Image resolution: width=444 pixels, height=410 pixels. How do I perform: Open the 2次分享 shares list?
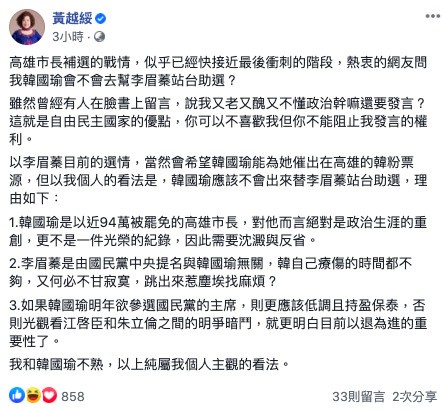tap(414, 396)
